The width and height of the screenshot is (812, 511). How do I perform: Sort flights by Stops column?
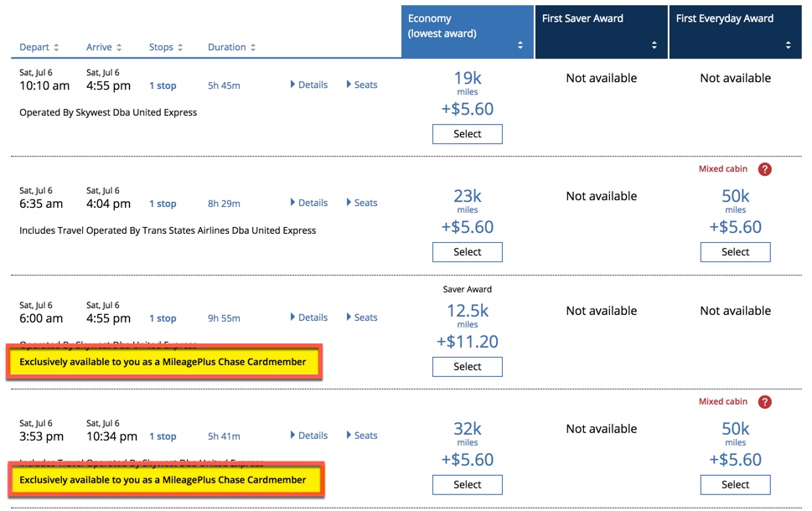click(x=166, y=47)
